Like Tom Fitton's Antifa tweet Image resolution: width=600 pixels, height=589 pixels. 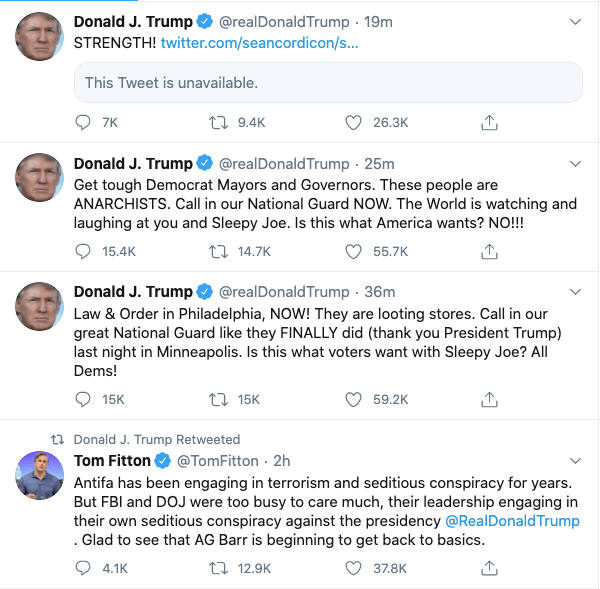[x=352, y=568]
